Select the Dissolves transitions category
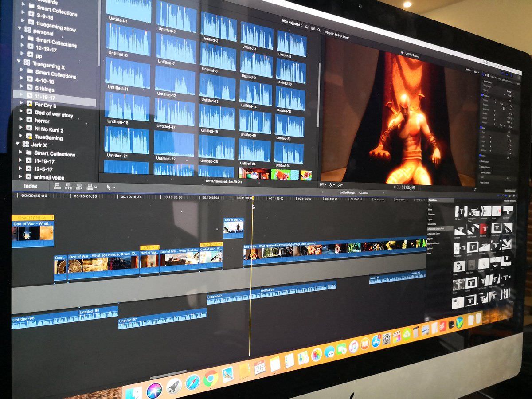This screenshot has width=532, height=399. tap(432, 215)
